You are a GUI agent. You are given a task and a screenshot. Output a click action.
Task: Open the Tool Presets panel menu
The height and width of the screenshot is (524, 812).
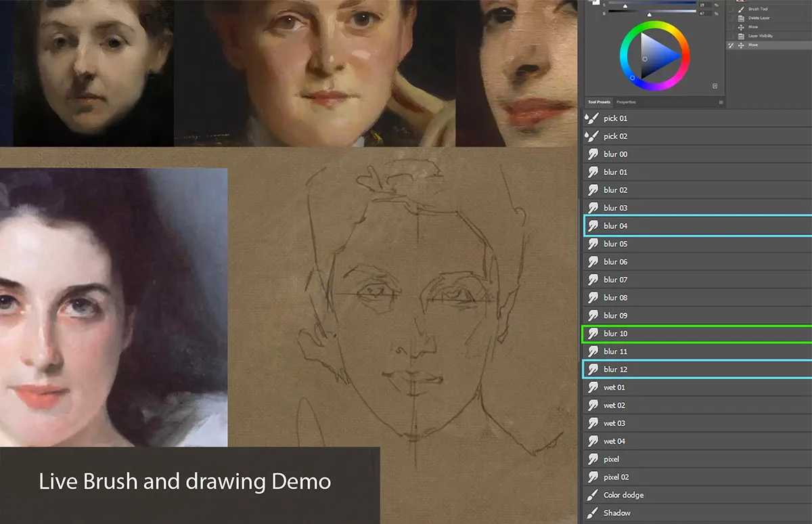721,102
